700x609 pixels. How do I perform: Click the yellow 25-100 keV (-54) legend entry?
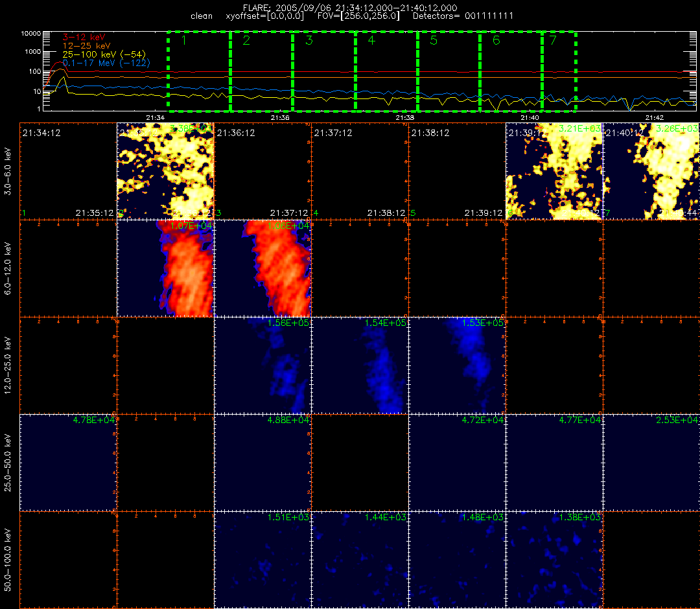point(104,54)
